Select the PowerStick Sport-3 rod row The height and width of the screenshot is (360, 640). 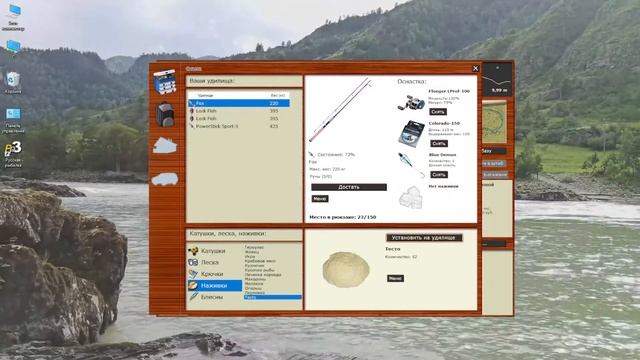239,126
